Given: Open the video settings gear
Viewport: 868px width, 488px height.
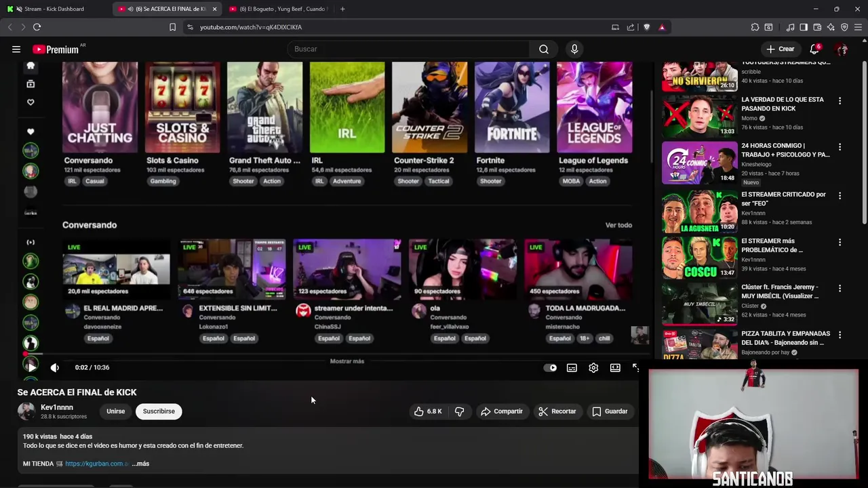Looking at the screenshot, I should (593, 367).
